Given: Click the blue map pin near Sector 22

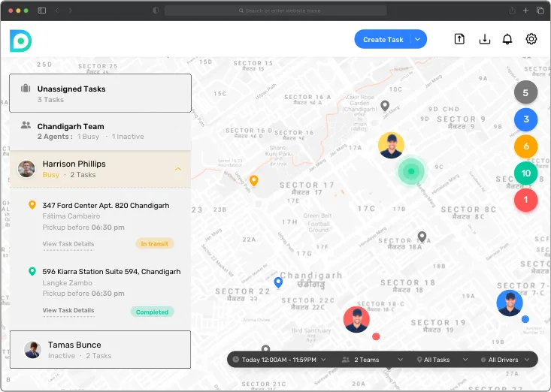Looking at the screenshot, I should 278,282.
